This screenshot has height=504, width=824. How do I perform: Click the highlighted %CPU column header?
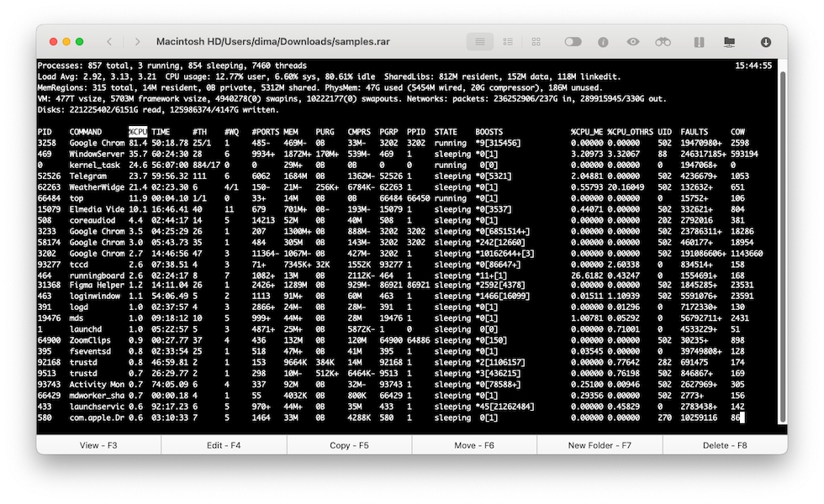(138, 132)
